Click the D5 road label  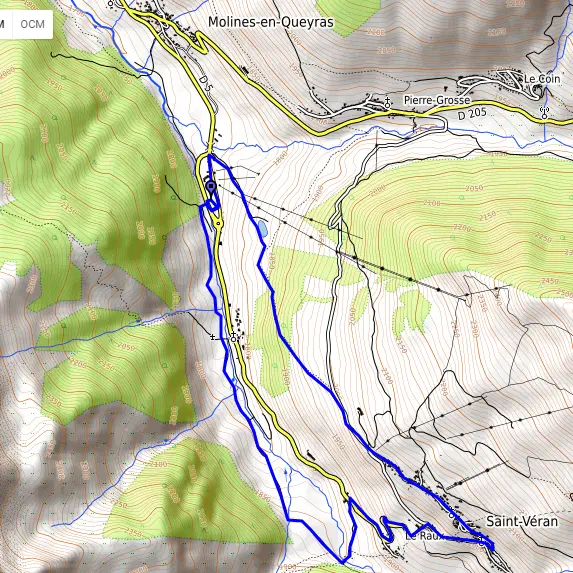tap(206, 84)
